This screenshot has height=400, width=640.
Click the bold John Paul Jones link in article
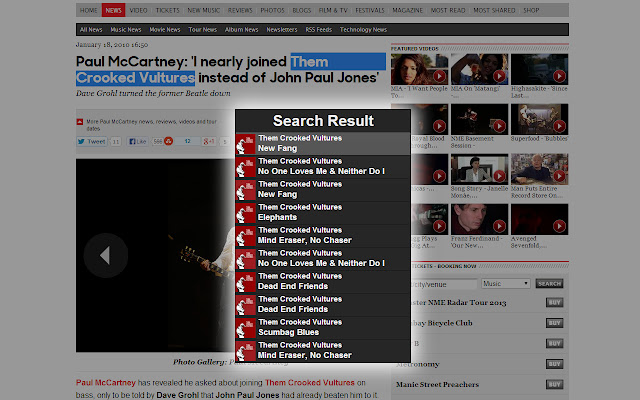(247, 395)
